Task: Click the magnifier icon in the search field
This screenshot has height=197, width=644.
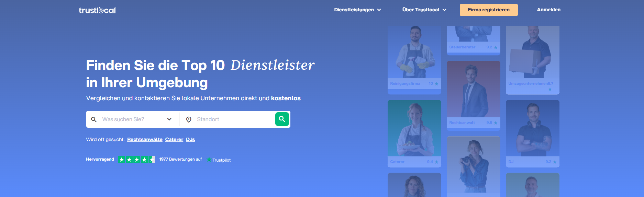Action: tap(93, 119)
